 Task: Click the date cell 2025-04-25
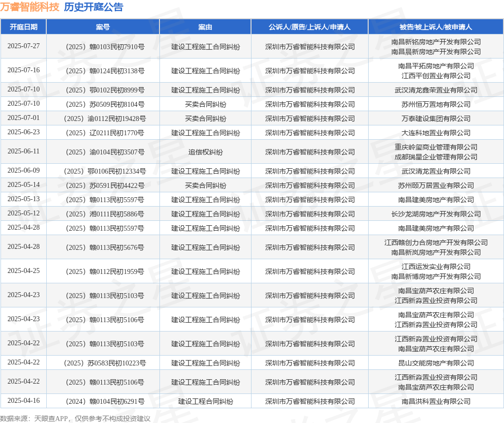coord(24,271)
